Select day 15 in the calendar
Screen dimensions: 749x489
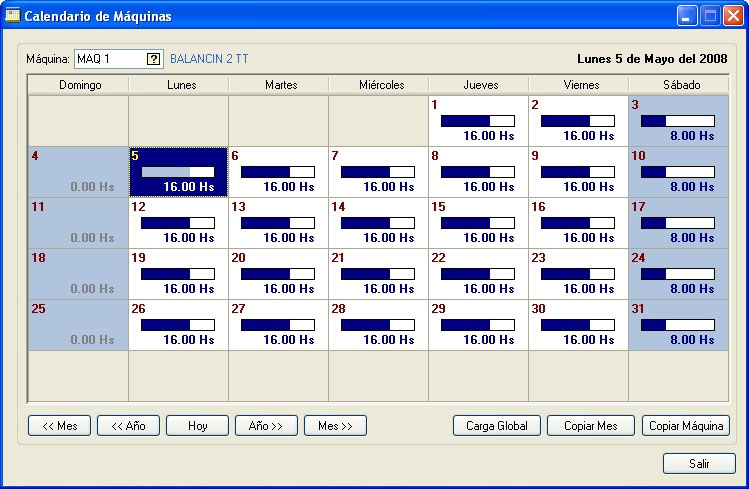[x=478, y=222]
